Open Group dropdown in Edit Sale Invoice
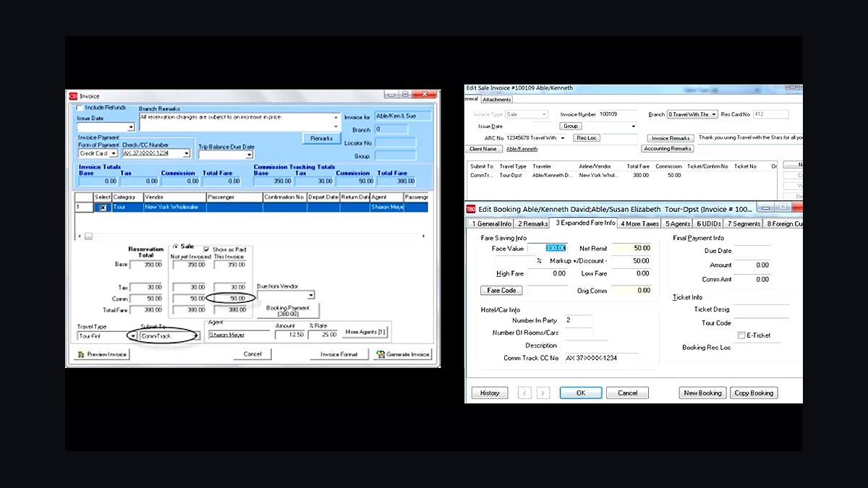This screenshot has width=868, height=488. (634, 127)
